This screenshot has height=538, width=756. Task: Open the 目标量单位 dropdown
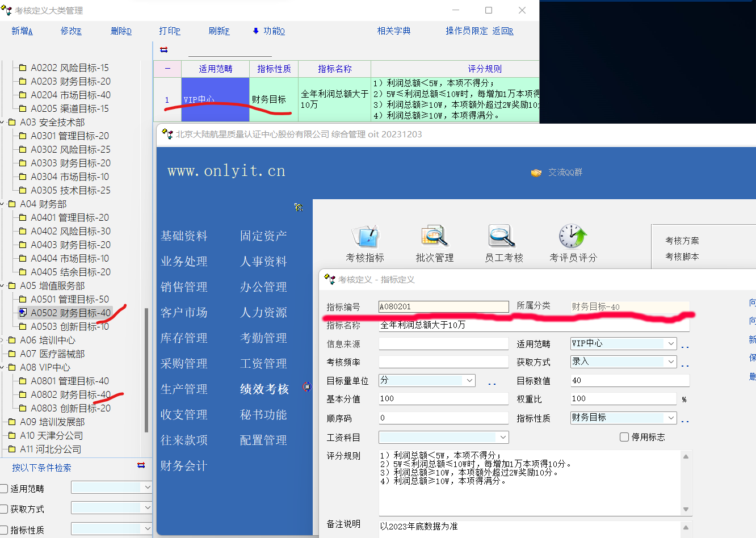tap(469, 380)
